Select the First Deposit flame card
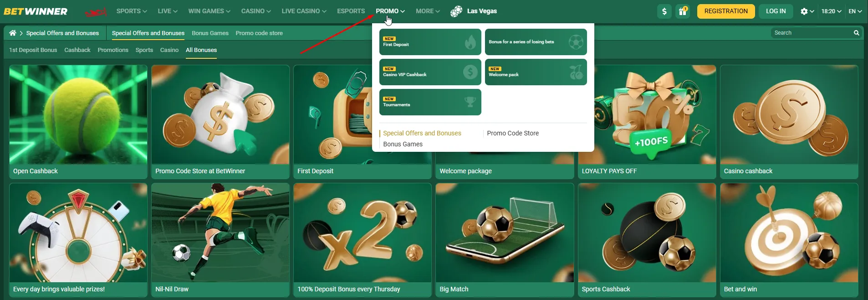The height and width of the screenshot is (300, 868). point(430,42)
